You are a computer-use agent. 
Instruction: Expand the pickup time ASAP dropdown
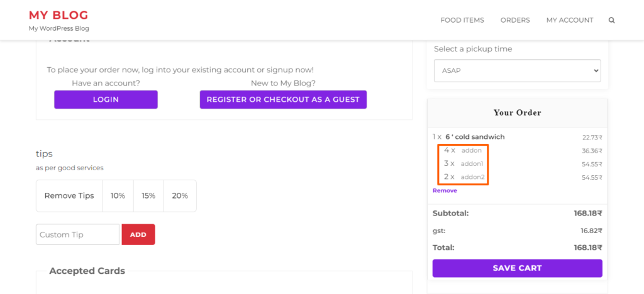[518, 70]
